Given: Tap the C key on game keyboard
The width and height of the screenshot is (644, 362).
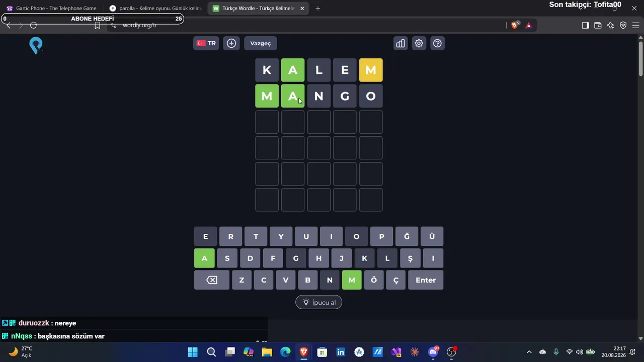Looking at the screenshot, I should pos(264,280).
